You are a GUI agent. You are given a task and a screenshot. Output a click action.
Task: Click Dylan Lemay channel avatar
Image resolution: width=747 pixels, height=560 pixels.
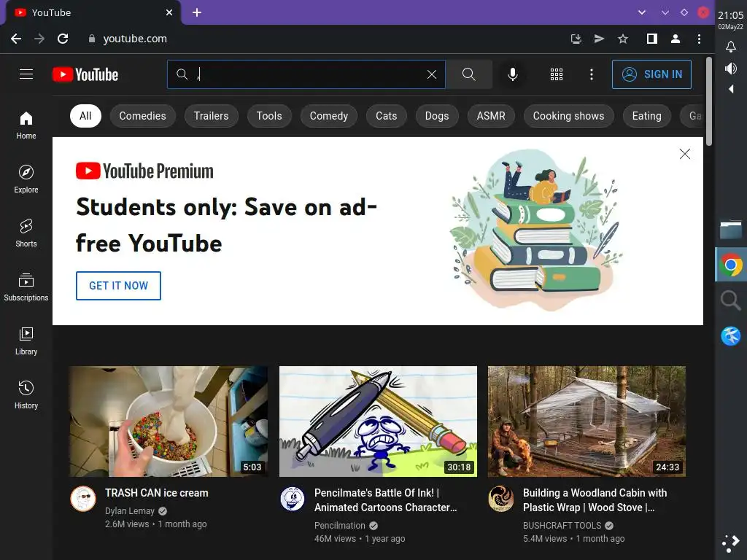point(83,499)
